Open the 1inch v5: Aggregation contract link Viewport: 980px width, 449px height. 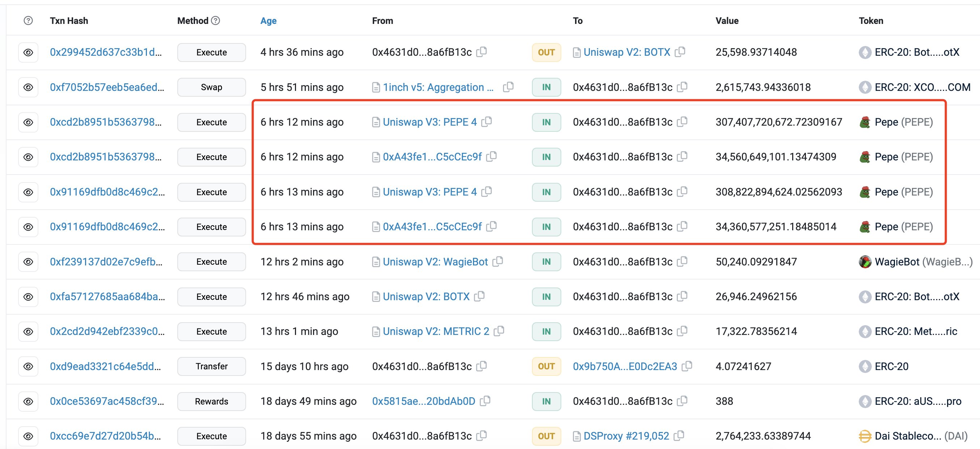coord(438,87)
